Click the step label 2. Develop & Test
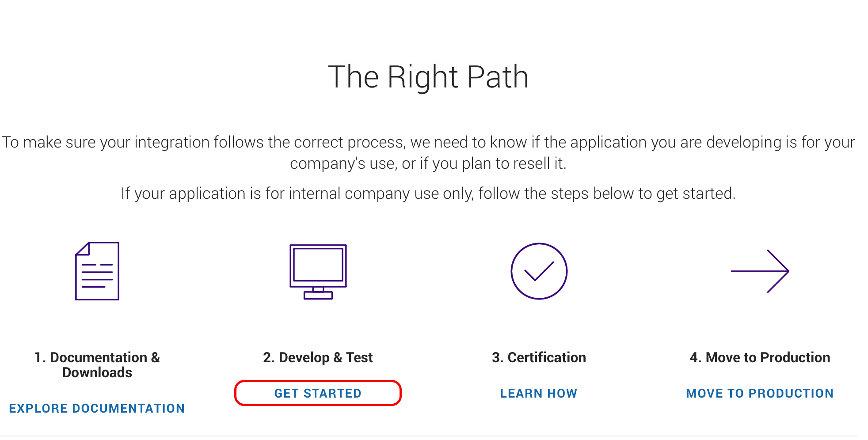This screenshot has width=868, height=440. click(317, 357)
